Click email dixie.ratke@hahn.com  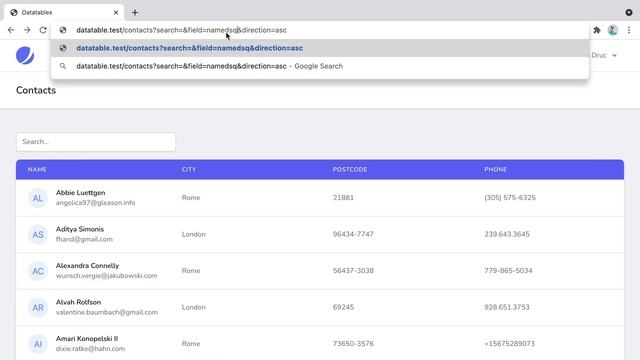pos(90,349)
